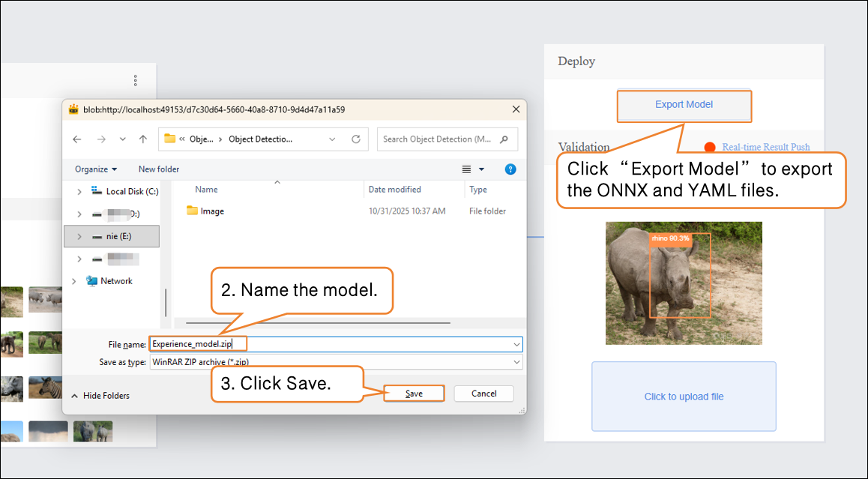Click the Back arrow in save dialog
868x479 pixels.
[76, 139]
